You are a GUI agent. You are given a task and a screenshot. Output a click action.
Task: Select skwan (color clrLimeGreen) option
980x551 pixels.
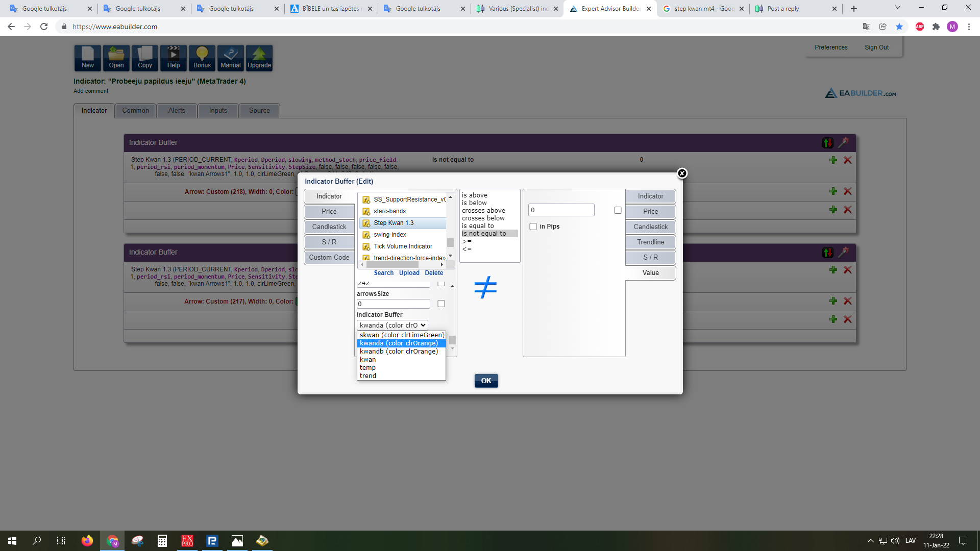click(402, 335)
